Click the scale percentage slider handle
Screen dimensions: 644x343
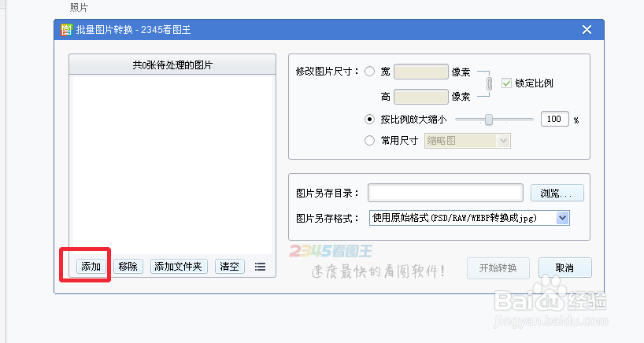click(489, 120)
